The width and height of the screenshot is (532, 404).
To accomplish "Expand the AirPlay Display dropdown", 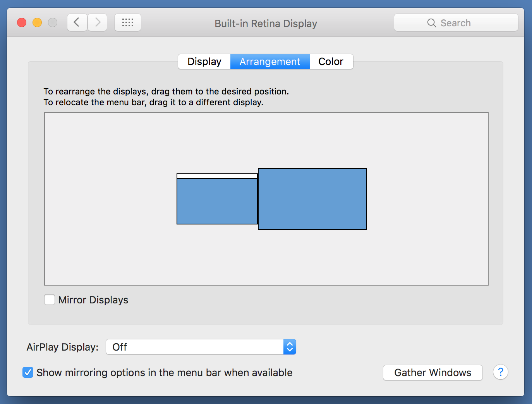I will coord(195,347).
